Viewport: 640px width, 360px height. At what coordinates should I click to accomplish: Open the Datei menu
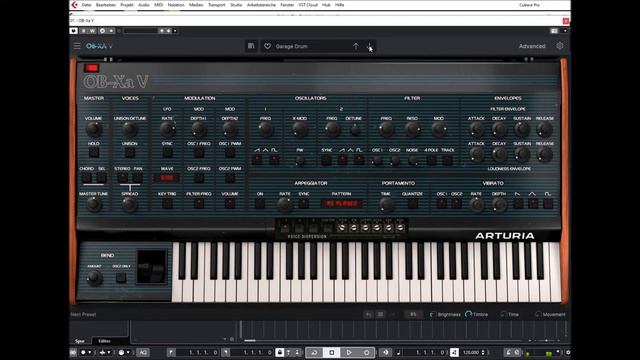86,5
